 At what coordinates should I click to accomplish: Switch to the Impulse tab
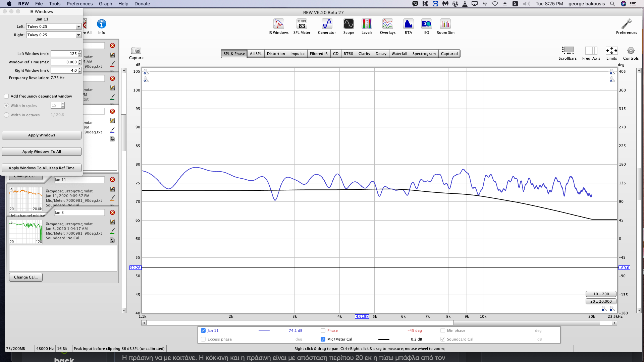point(297,54)
